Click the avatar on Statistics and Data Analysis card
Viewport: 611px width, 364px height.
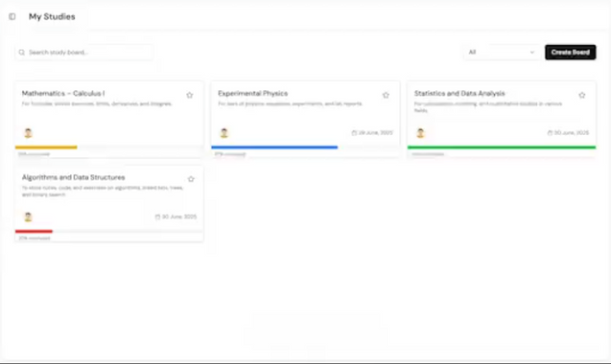coord(420,133)
